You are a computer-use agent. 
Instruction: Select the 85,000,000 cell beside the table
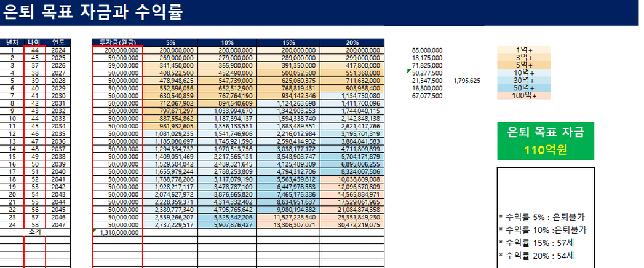(x=427, y=50)
